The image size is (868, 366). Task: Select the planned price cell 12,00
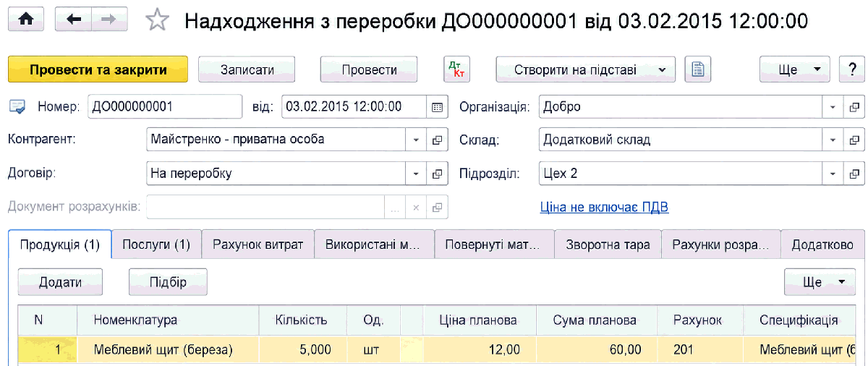coord(479,350)
